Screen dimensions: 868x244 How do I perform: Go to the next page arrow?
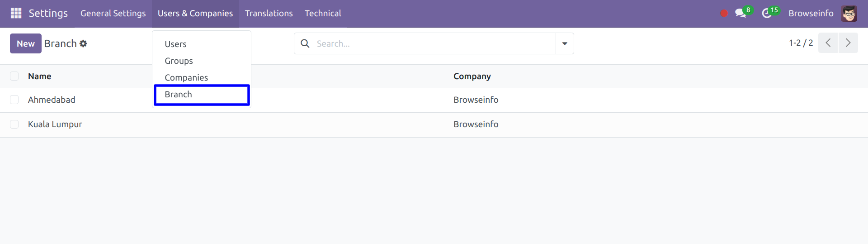(x=848, y=43)
